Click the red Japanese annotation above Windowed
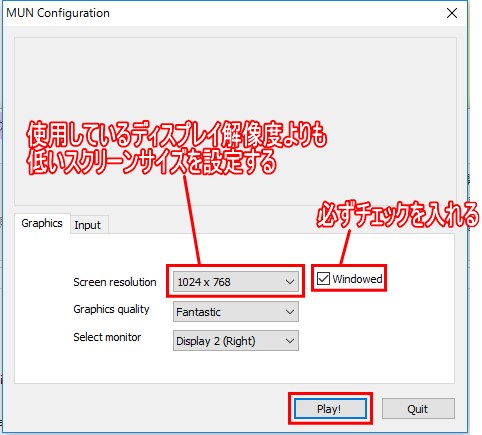Image resolution: width=482 pixels, height=435 pixels. 398,215
